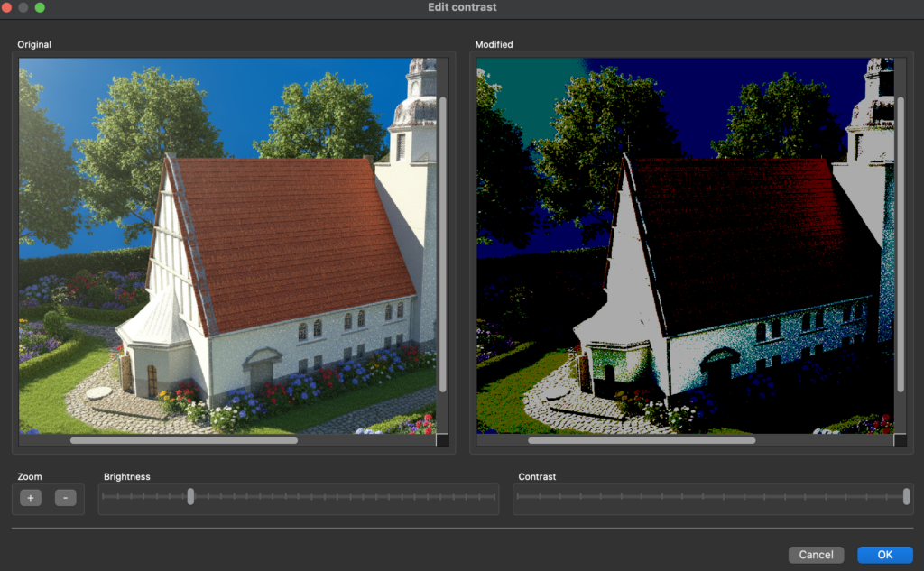This screenshot has height=571, width=924.
Task: Click the Contrast slider handle
Action: point(906,496)
